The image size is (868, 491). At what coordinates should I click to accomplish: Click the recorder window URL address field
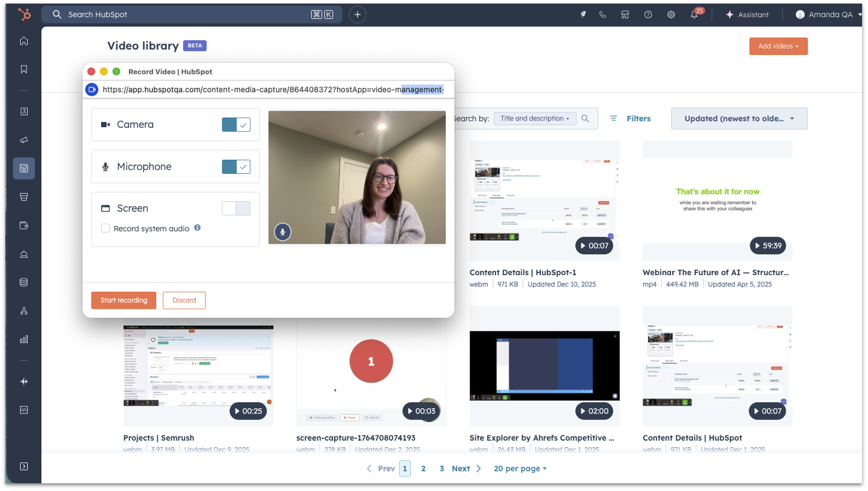coord(273,89)
